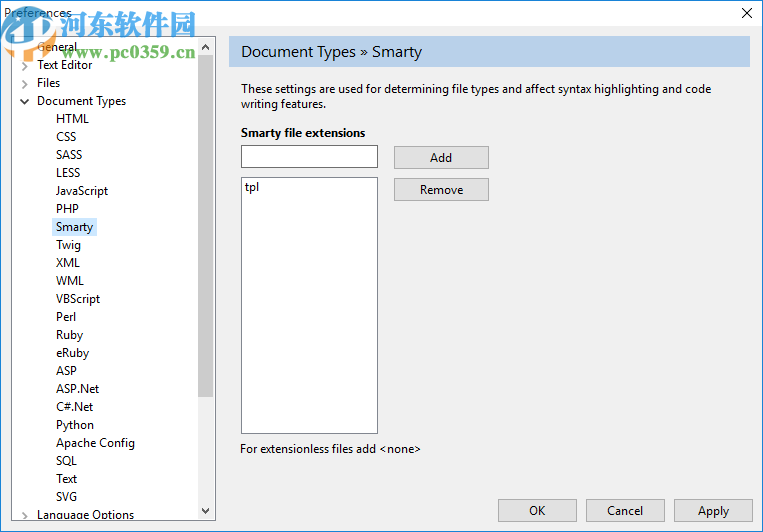Apply the preference changes

[713, 511]
